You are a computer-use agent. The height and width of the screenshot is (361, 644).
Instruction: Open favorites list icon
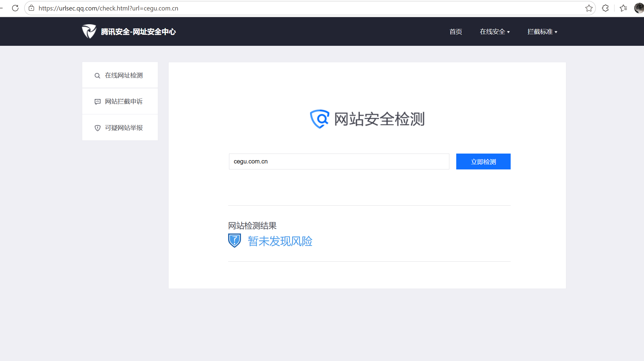tap(623, 8)
